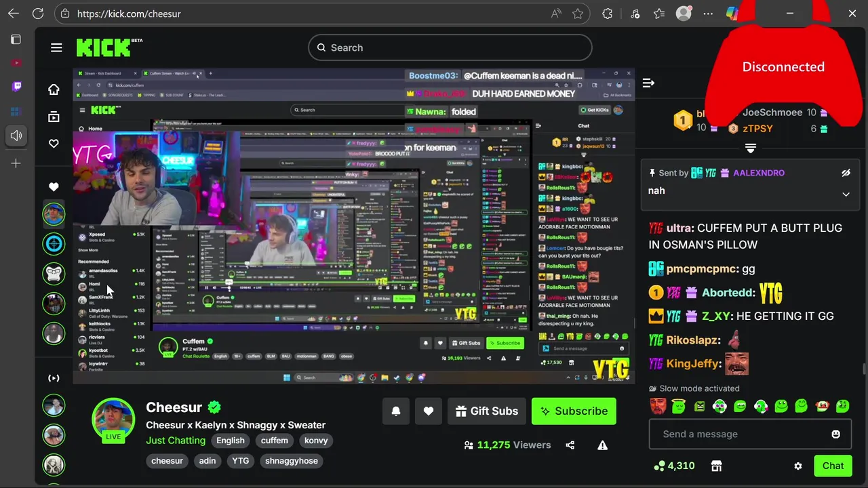Image resolution: width=868 pixels, height=488 pixels.
Task: Select the cuffem tag
Action: pos(275,441)
